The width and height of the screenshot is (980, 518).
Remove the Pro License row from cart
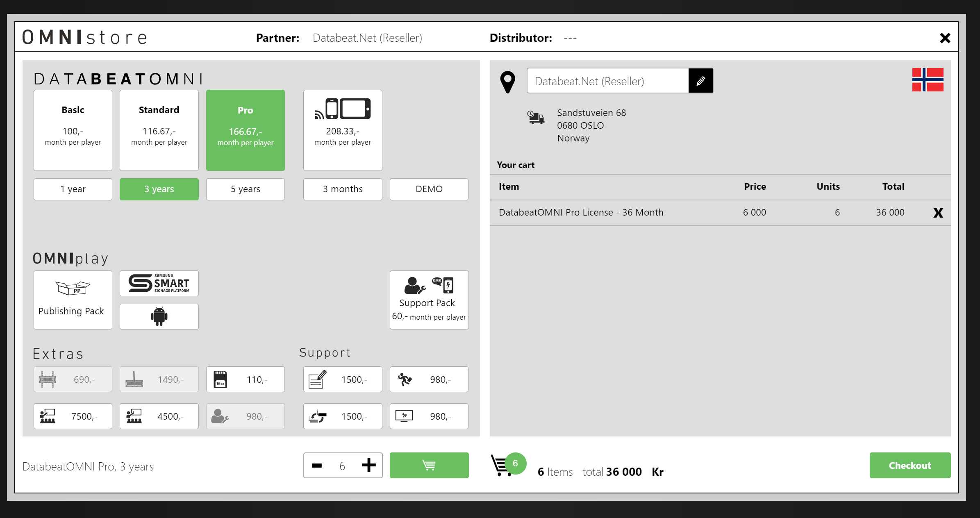938,213
